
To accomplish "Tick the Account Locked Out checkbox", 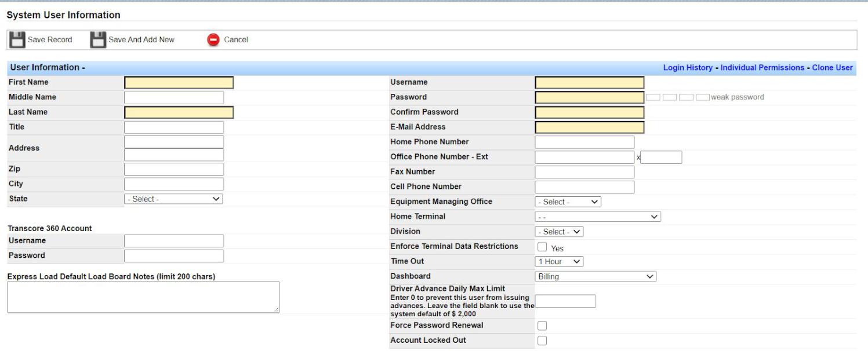I will (x=542, y=341).
